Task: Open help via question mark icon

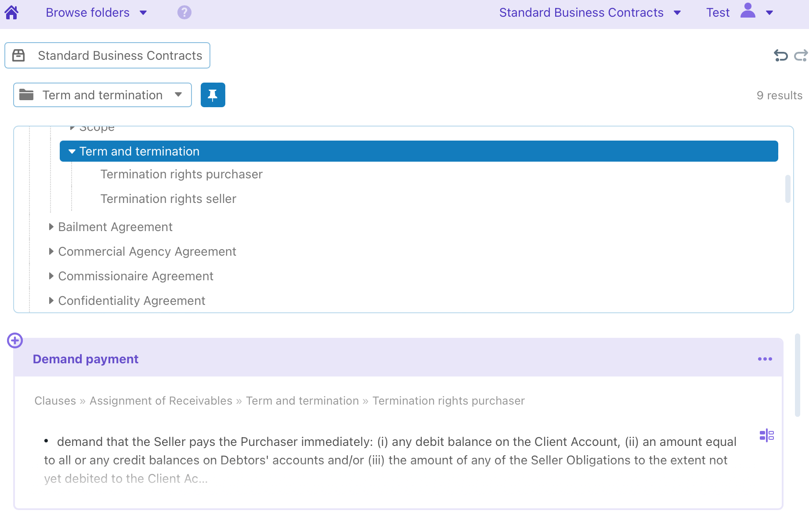Action: [x=184, y=12]
